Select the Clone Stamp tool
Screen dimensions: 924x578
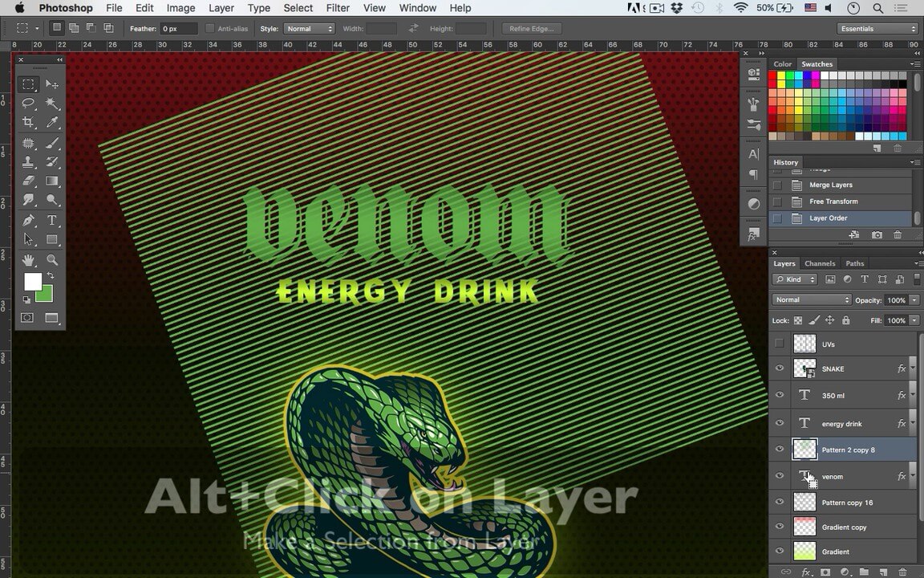[x=28, y=161]
